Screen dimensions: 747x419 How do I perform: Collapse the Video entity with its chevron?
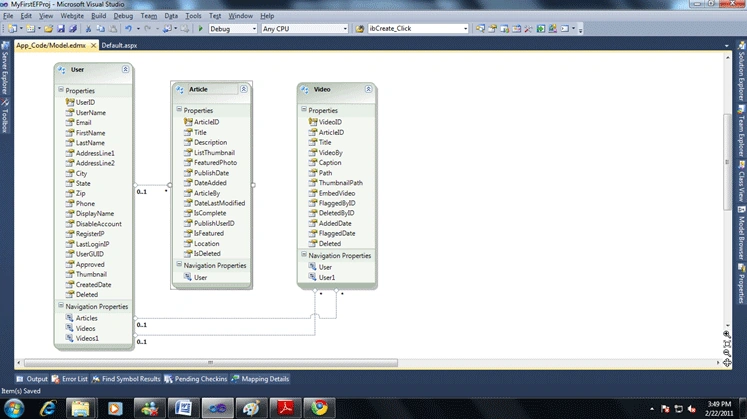(368, 89)
